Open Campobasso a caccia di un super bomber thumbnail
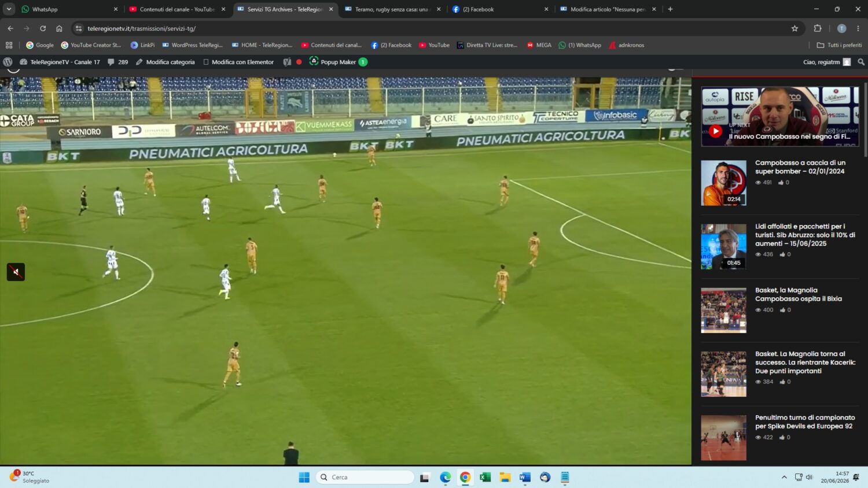The height and width of the screenshot is (488, 868). pos(723,183)
